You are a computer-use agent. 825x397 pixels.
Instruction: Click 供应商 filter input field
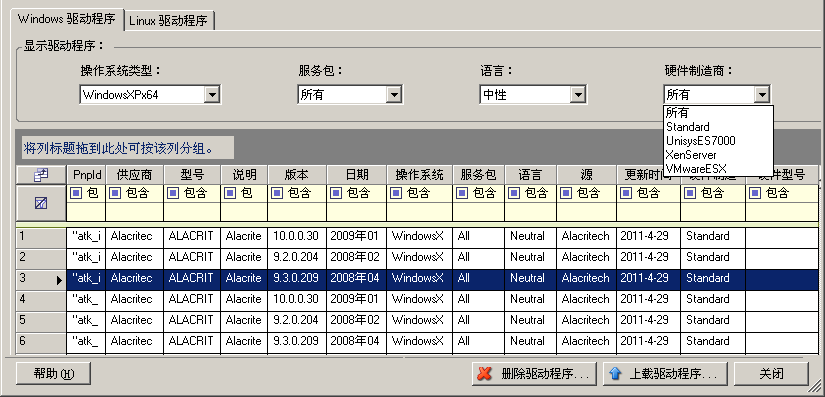tap(135, 211)
